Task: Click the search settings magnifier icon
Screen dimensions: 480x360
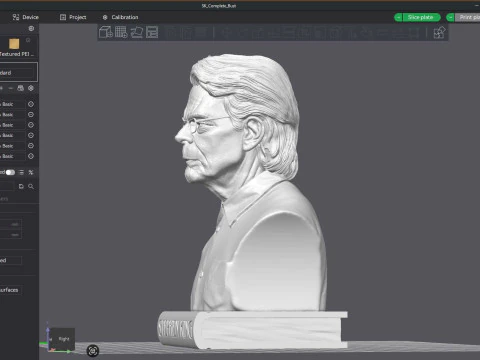Action: (31, 186)
